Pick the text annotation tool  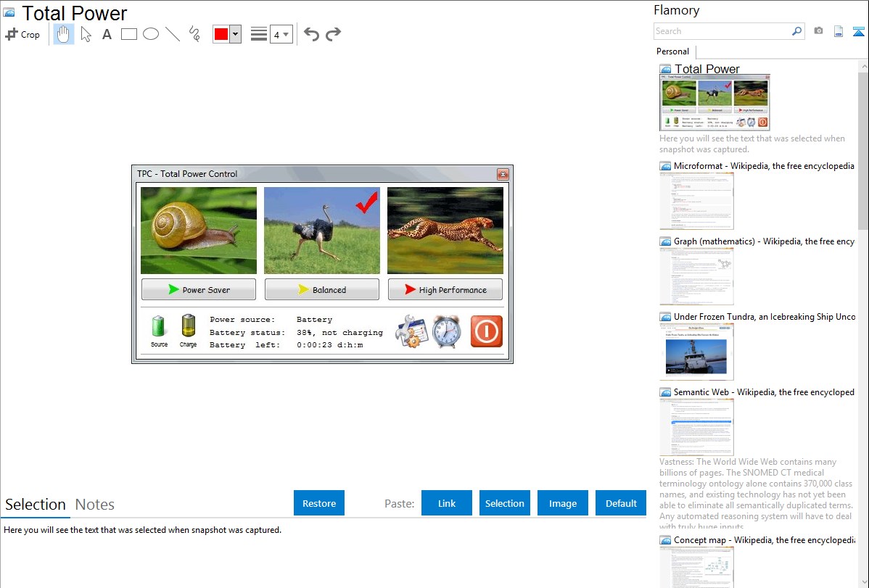pos(107,34)
